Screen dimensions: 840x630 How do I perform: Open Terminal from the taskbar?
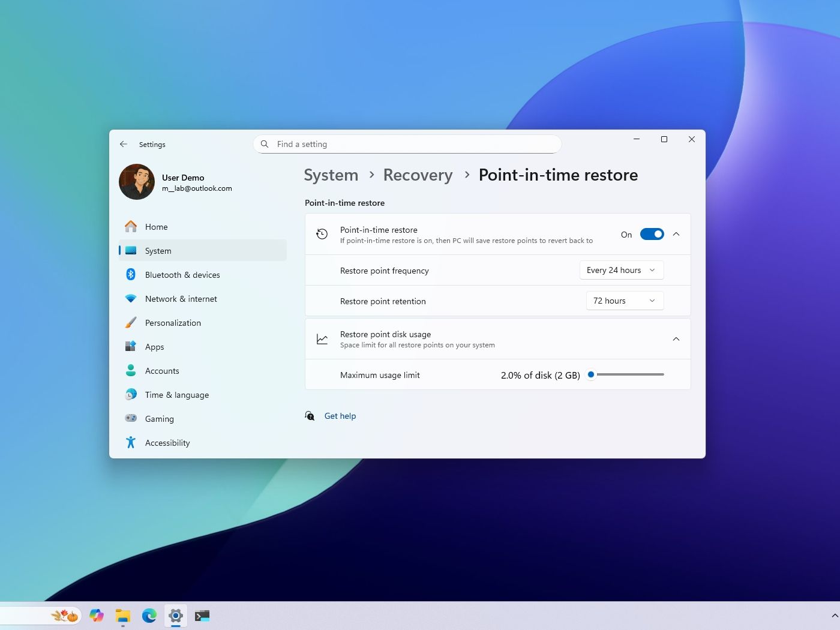(202, 616)
